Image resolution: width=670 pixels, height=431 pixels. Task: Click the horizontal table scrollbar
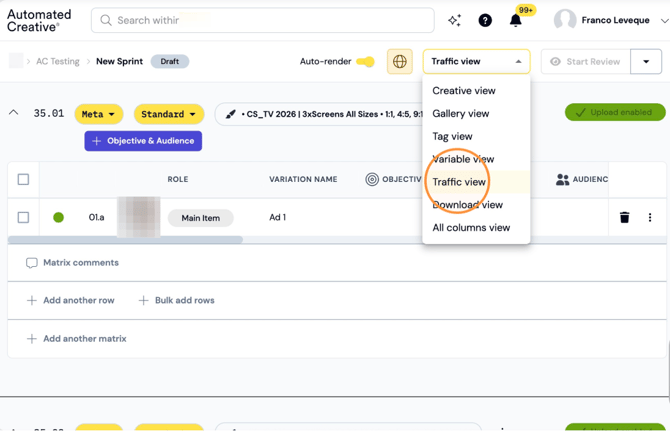pos(125,240)
